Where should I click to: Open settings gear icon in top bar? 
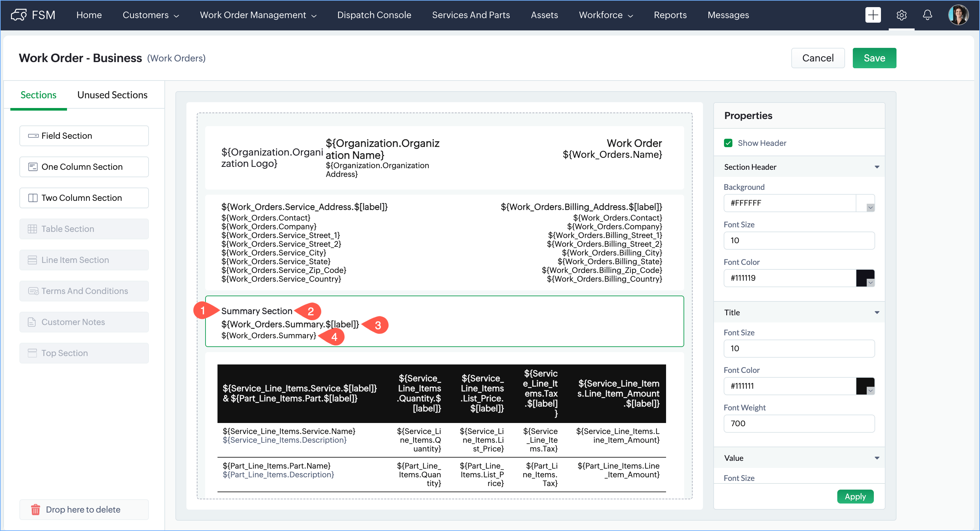coord(901,15)
